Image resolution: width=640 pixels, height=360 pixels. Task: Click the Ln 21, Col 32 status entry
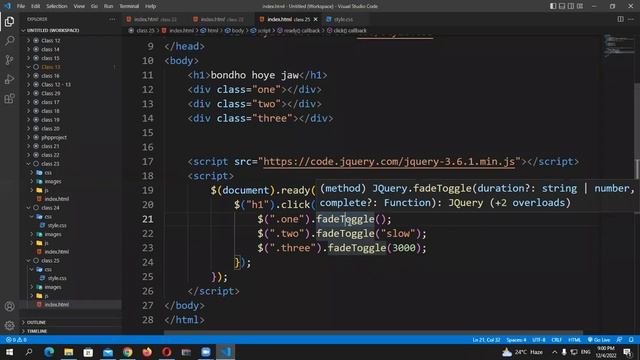point(486,340)
